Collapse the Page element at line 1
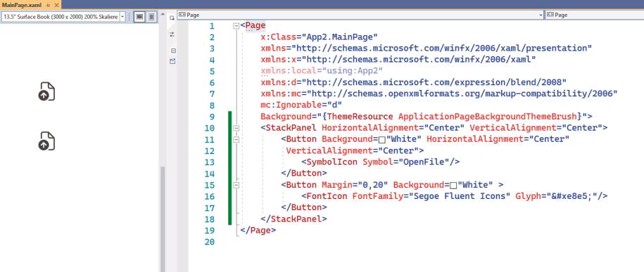This screenshot has height=272, width=644. click(236, 26)
